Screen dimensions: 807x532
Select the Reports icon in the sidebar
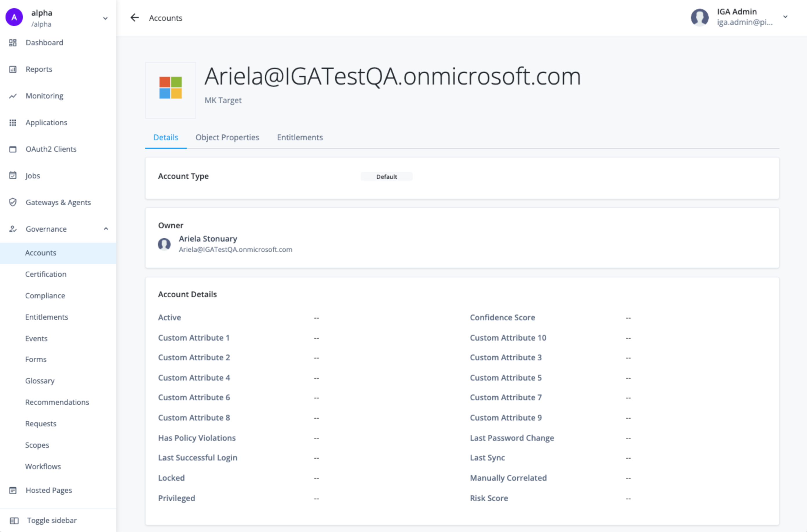click(13, 69)
